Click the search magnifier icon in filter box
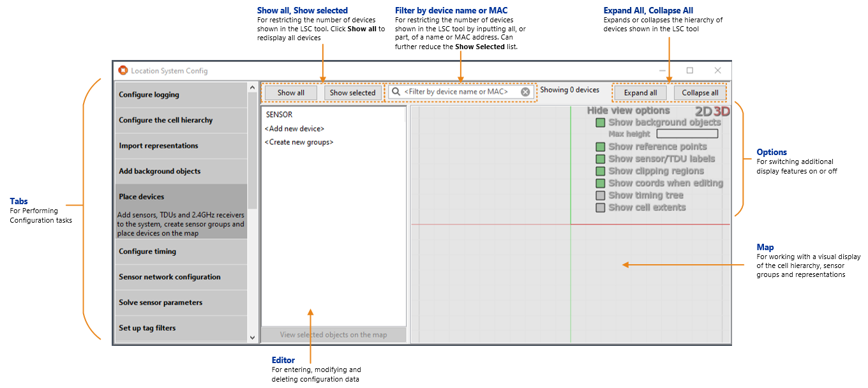 tap(396, 92)
